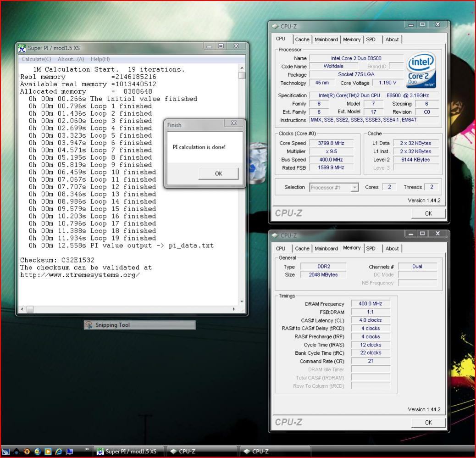Click the horizontal scrollbar thumb in Super PI
This screenshot has height=458, width=476.
pyautogui.click(x=30, y=309)
